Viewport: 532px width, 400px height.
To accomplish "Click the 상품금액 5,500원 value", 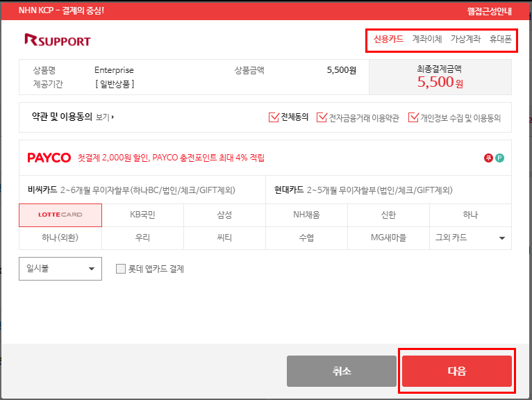I will (x=341, y=70).
